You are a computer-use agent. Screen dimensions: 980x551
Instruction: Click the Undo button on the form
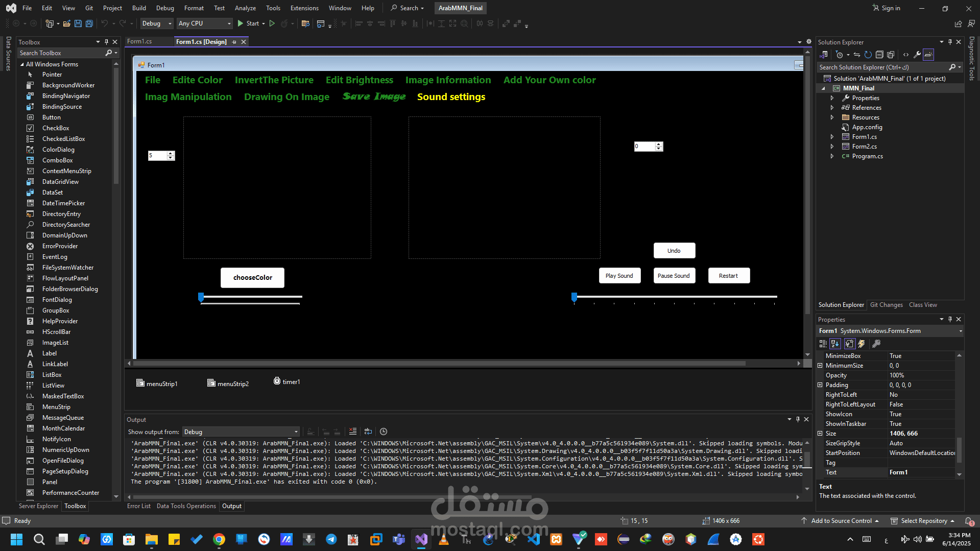(674, 251)
